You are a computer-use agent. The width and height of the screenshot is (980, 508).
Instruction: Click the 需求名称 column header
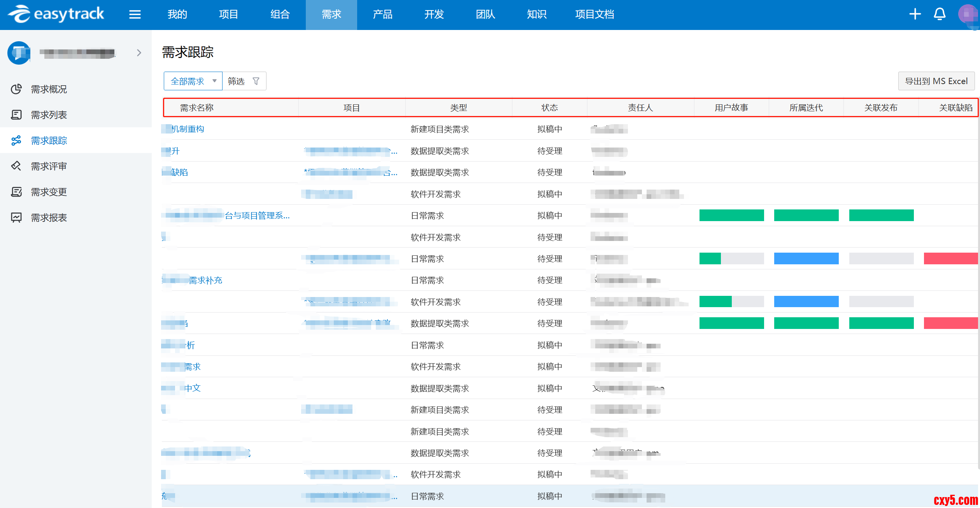pos(197,108)
